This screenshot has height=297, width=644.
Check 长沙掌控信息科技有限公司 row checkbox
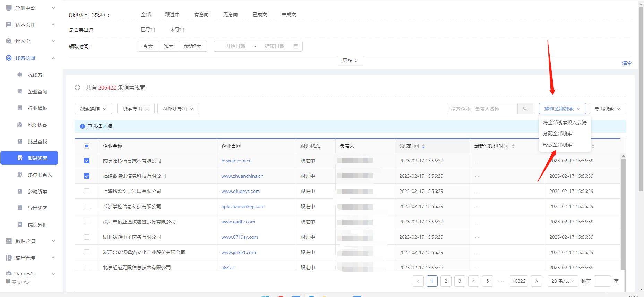[87, 206]
